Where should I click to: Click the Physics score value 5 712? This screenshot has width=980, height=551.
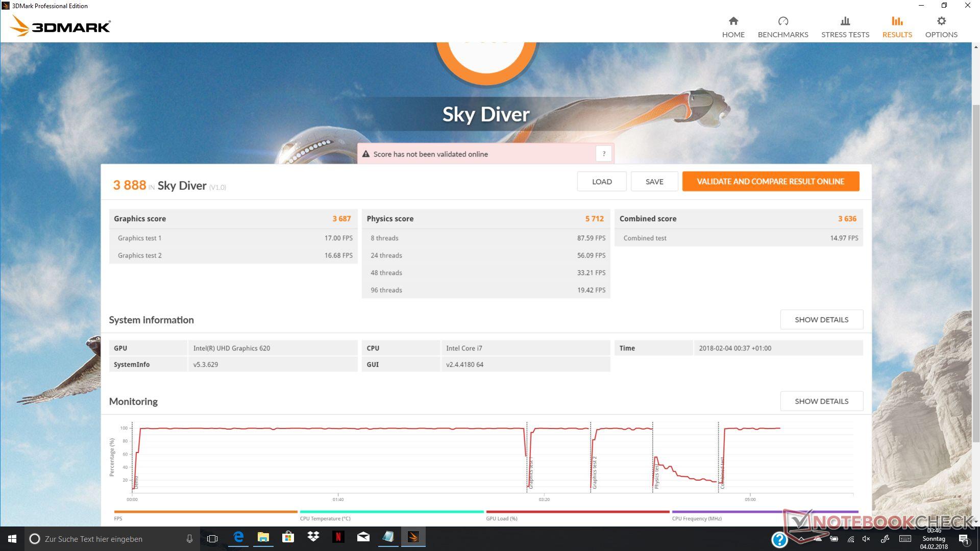coord(594,219)
